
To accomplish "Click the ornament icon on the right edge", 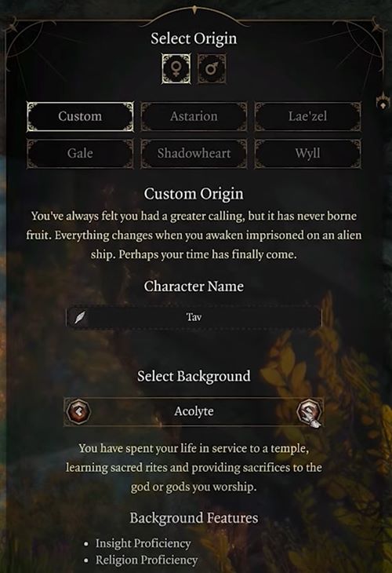I will tap(382, 101).
